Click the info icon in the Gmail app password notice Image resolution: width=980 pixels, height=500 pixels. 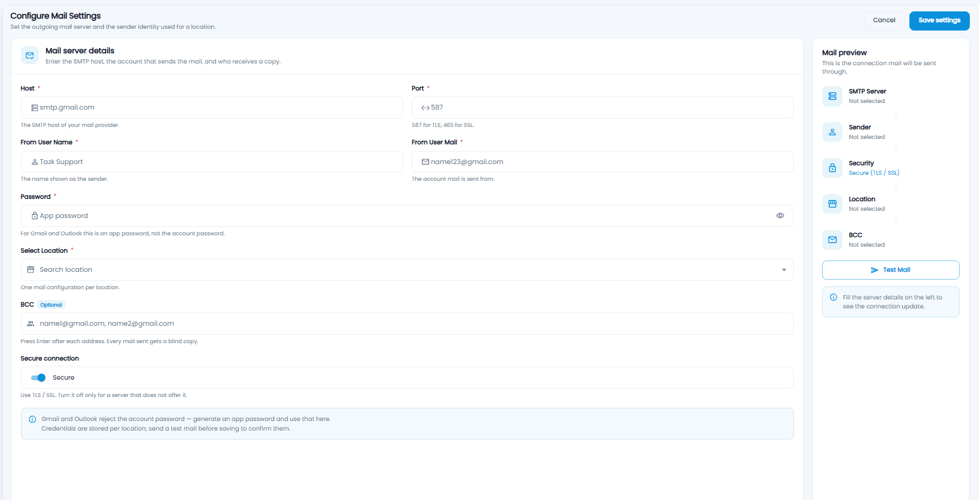click(32, 419)
